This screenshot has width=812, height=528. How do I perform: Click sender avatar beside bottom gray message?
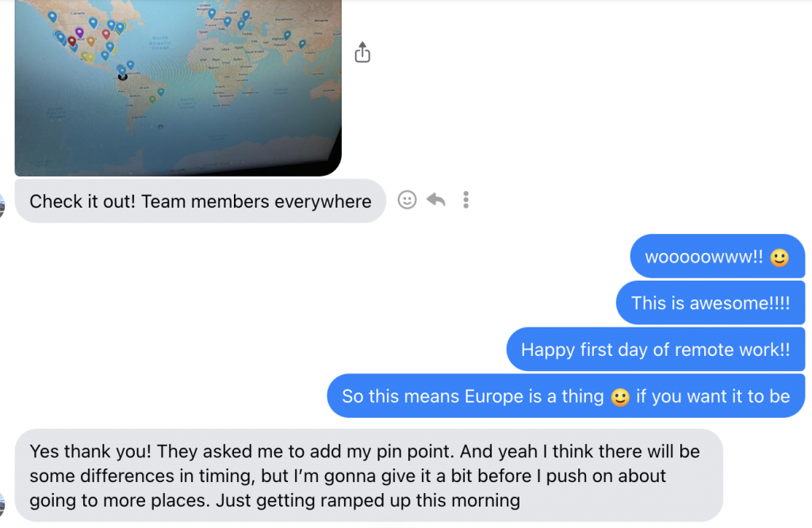tap(2, 505)
